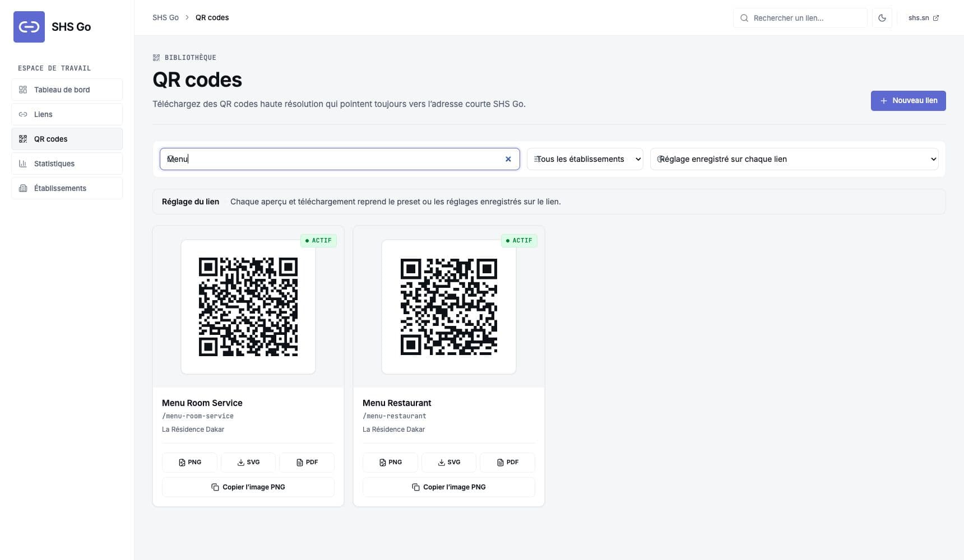Go to SHS Go breadcrumb

coord(165,17)
